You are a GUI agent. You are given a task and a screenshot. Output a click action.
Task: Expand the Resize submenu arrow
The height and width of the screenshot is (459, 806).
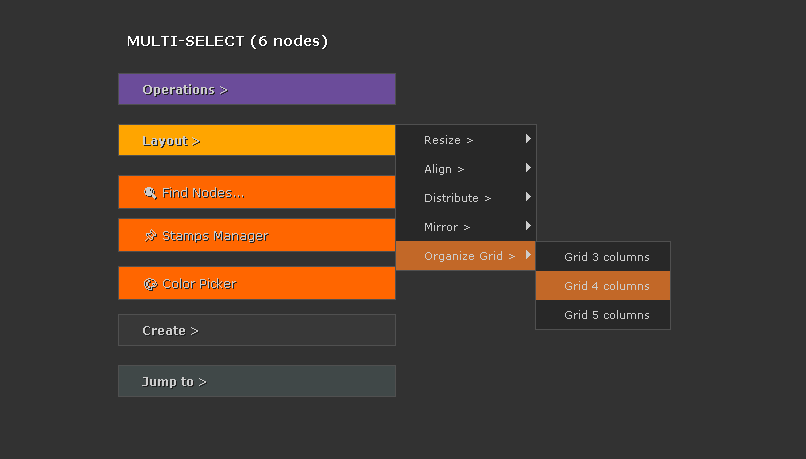click(528, 139)
